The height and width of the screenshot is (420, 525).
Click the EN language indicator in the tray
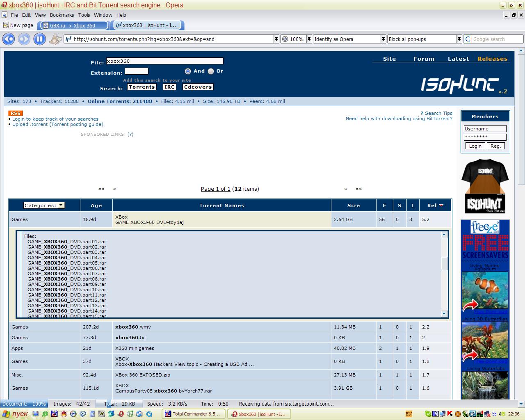point(409,414)
